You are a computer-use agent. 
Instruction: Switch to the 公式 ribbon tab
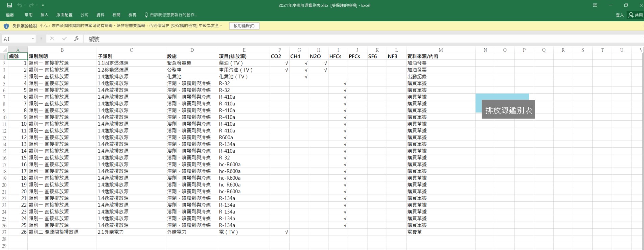point(84,15)
